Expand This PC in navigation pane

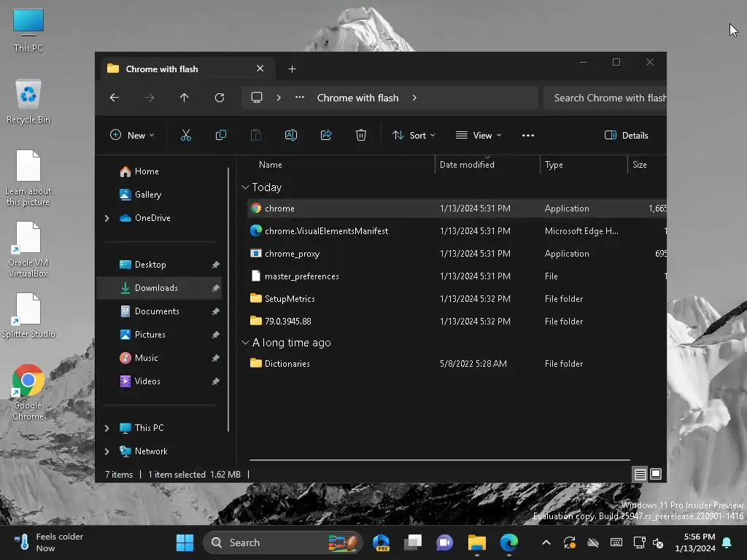(107, 428)
